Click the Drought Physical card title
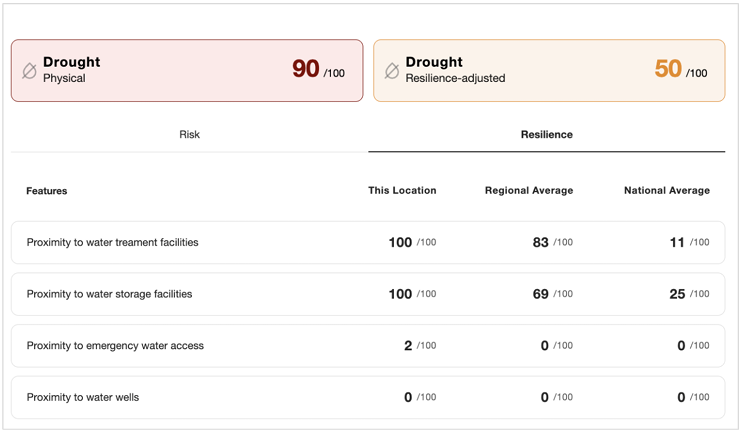Viewport: 745px width, 434px height. click(71, 62)
